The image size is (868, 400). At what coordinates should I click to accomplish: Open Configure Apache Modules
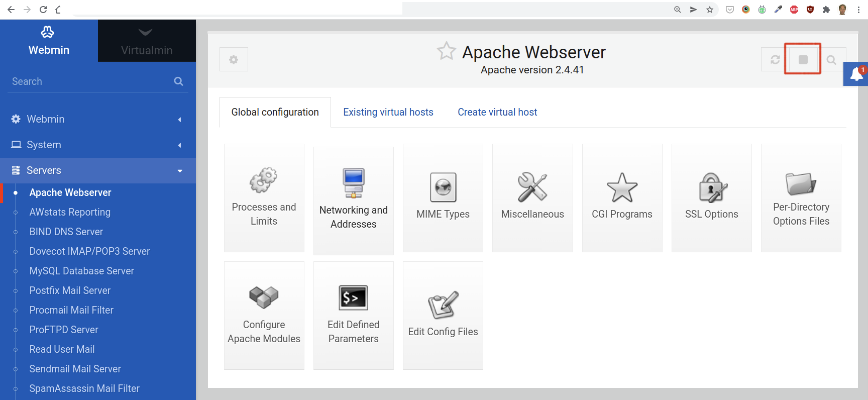coord(264,315)
